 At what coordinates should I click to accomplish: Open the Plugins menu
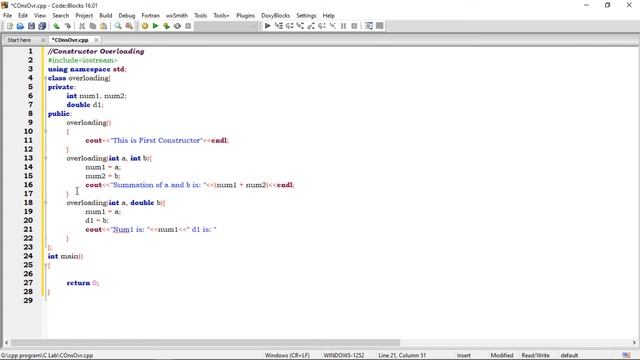coord(245,16)
